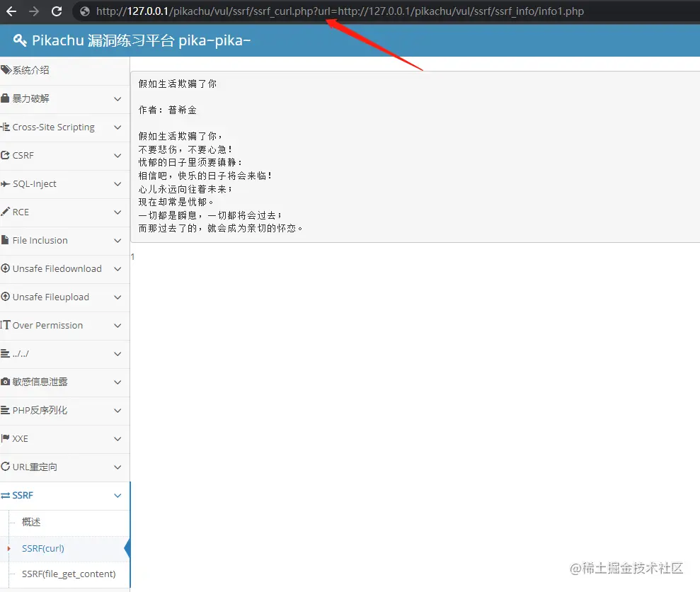Expand Cross-Site Scripting chevron
This screenshot has width=700, height=592.
click(117, 127)
